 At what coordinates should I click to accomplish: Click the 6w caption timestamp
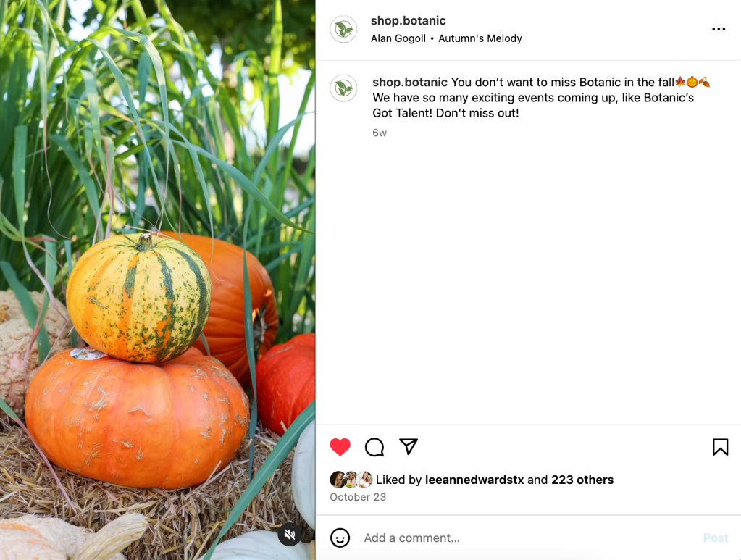(x=380, y=133)
